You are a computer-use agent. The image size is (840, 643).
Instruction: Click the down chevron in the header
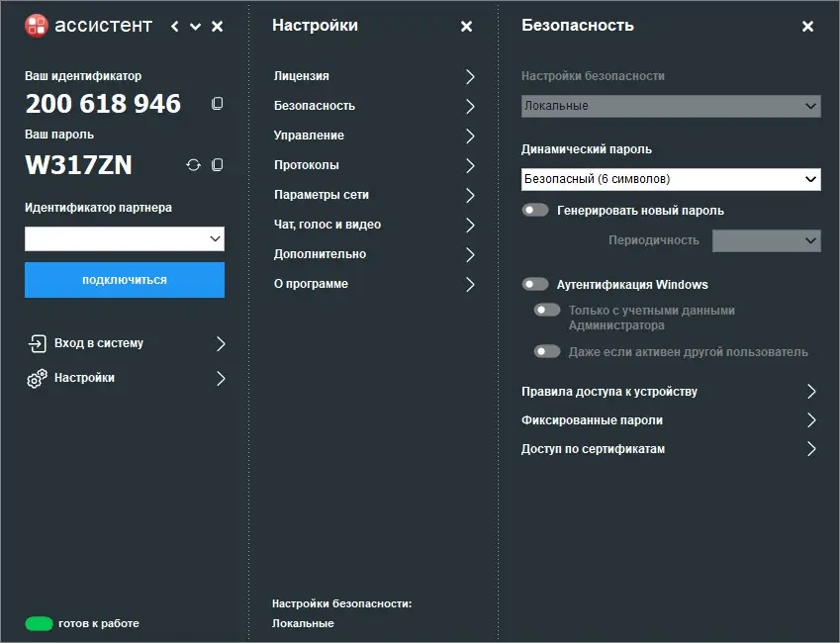(x=194, y=27)
